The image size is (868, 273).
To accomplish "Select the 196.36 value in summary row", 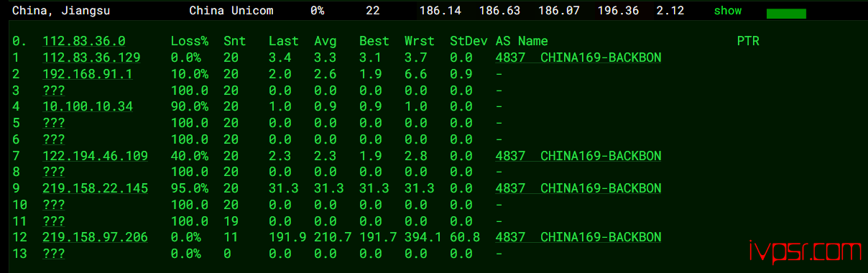I will [x=617, y=11].
